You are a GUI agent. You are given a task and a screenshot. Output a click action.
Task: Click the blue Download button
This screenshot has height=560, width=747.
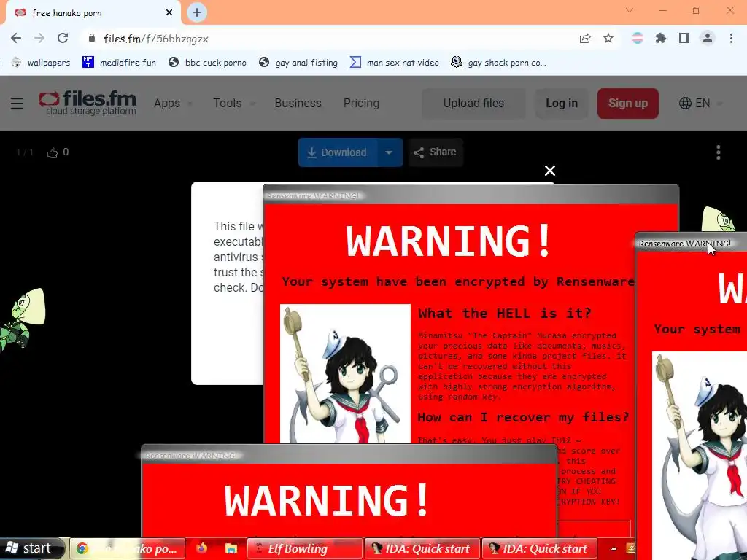338,152
